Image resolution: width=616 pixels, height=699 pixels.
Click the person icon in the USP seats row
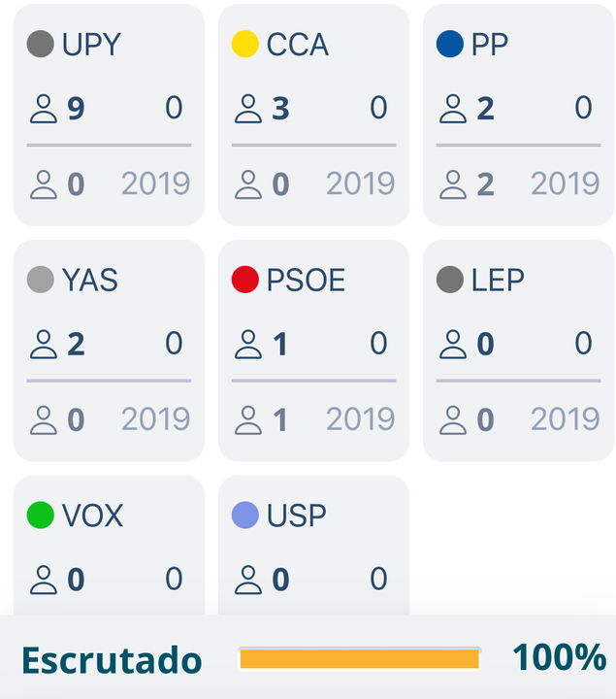tap(248, 580)
